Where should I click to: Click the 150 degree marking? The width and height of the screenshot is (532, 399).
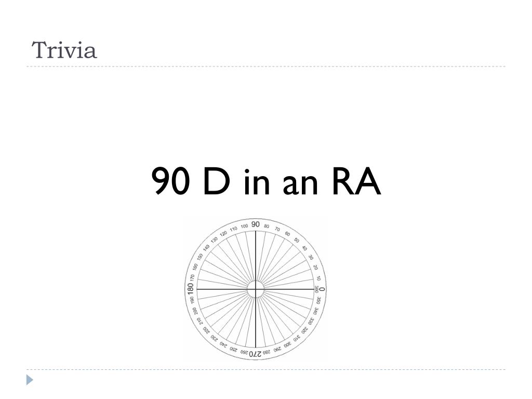point(200,257)
